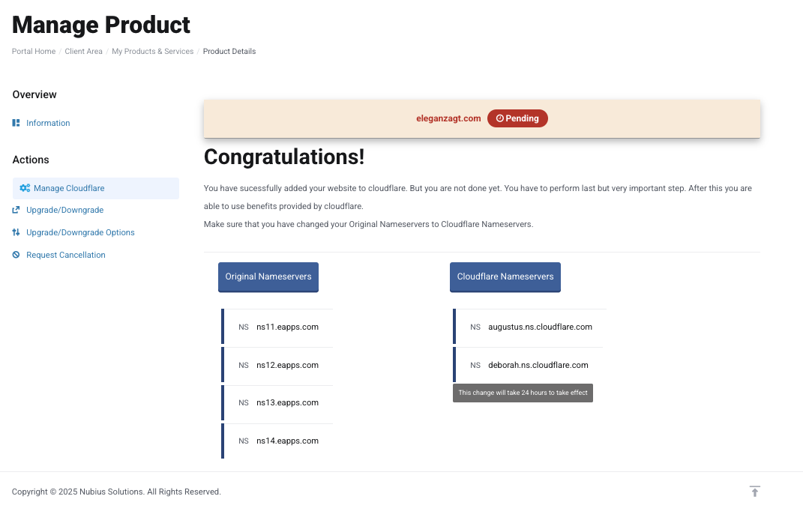Go to Portal Home breadcrumb
Screen dimensions: 803x532
pyautogui.click(x=34, y=51)
